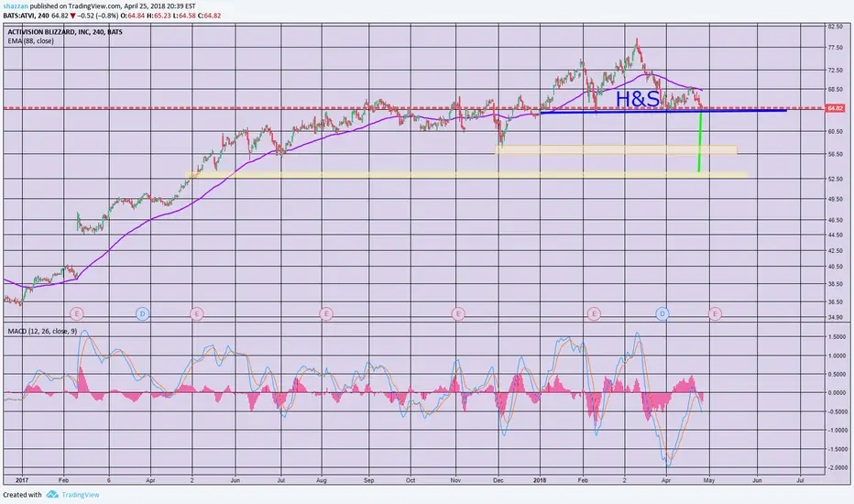The image size is (854, 504).
Task: Click the -2.0000 MACD axis label
Action: pyautogui.click(x=836, y=468)
